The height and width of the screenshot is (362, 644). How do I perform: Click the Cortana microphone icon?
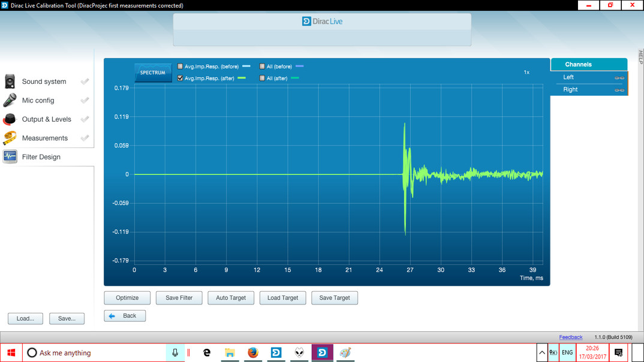[175, 352]
